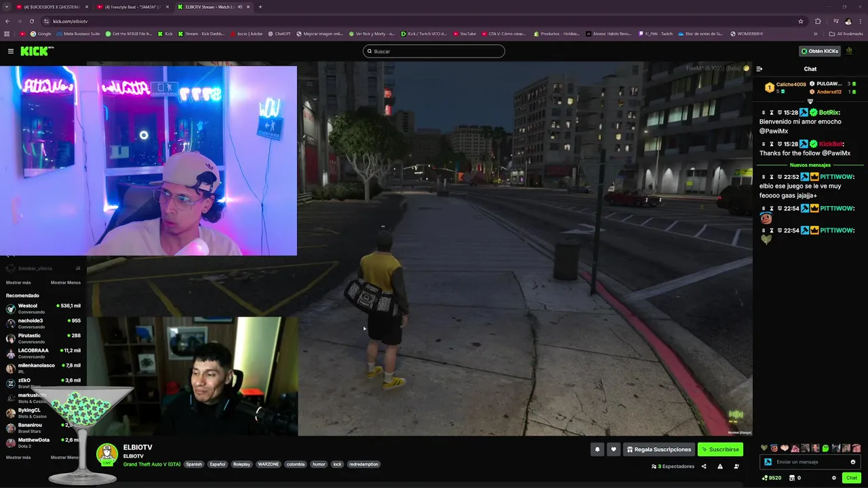Report the stream with warning icon
Image resolution: width=868 pixels, height=488 pixels.
(x=720, y=466)
